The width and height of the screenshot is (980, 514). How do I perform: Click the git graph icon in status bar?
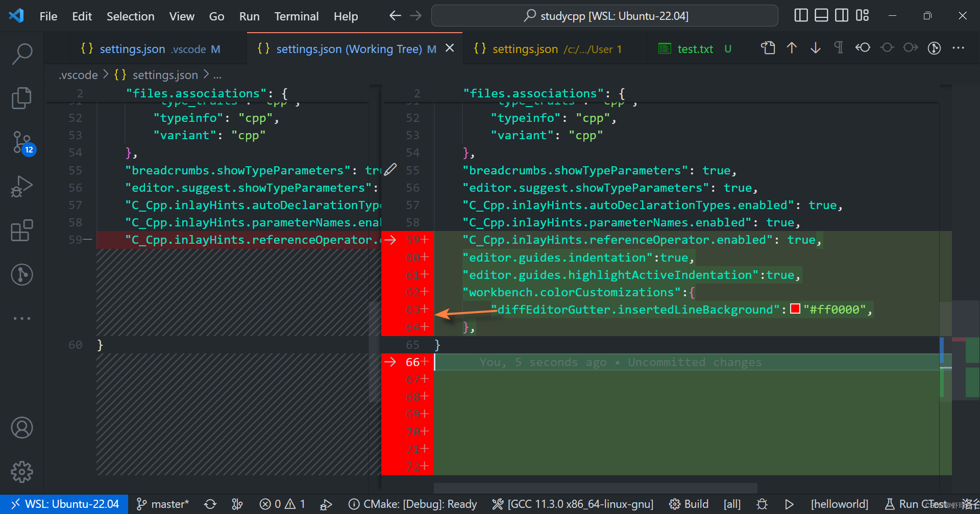(237, 504)
